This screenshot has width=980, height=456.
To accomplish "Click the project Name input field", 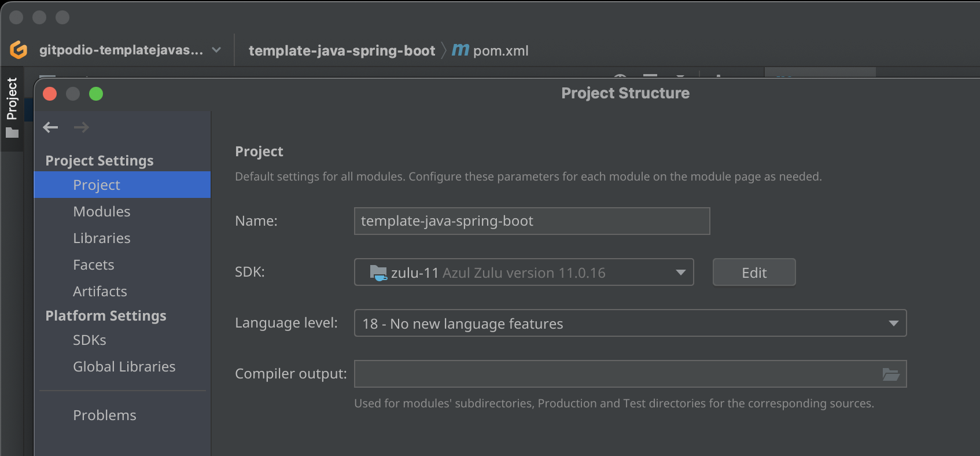I will click(532, 221).
